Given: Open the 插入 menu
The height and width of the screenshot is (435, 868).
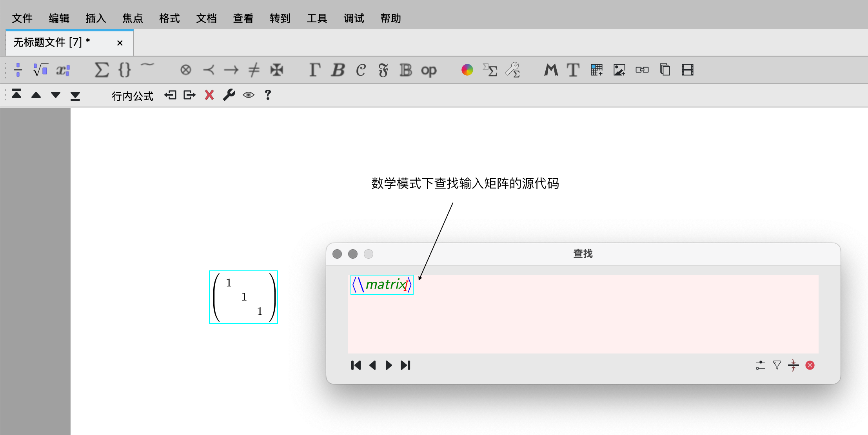Looking at the screenshot, I should click(96, 18).
